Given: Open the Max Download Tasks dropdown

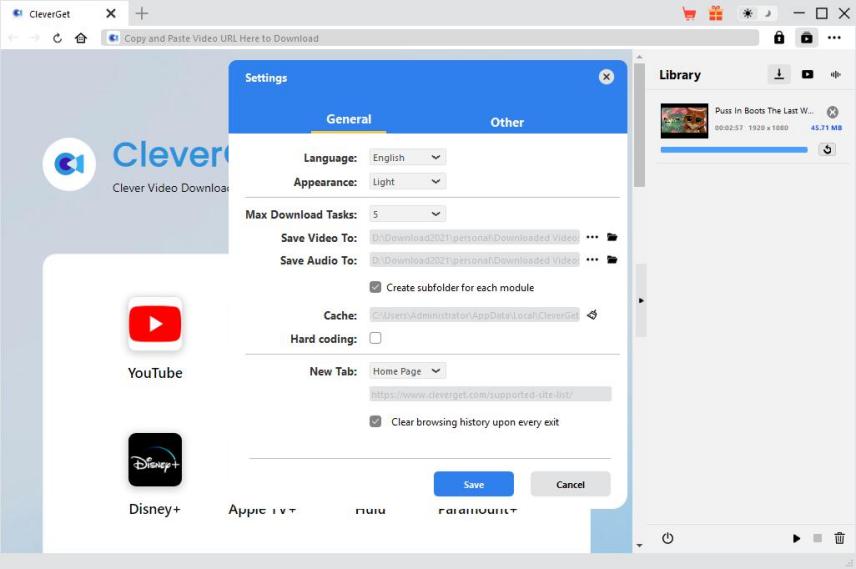Looking at the screenshot, I should click(407, 214).
